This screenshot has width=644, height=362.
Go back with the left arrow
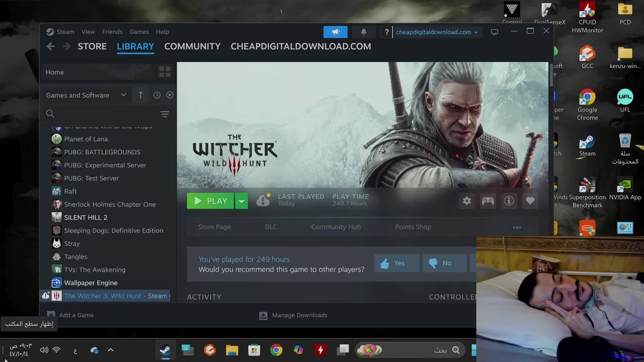(x=50, y=46)
